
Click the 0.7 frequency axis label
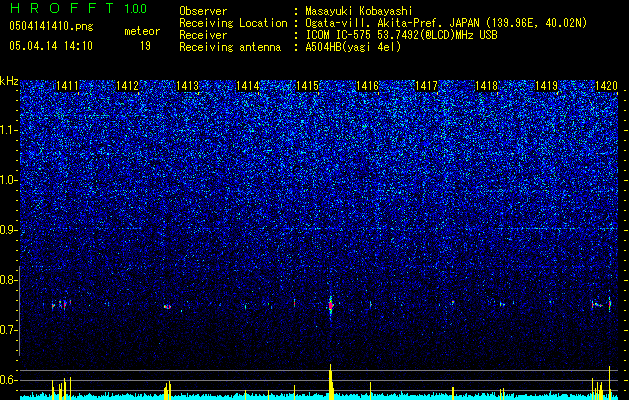coord(8,330)
